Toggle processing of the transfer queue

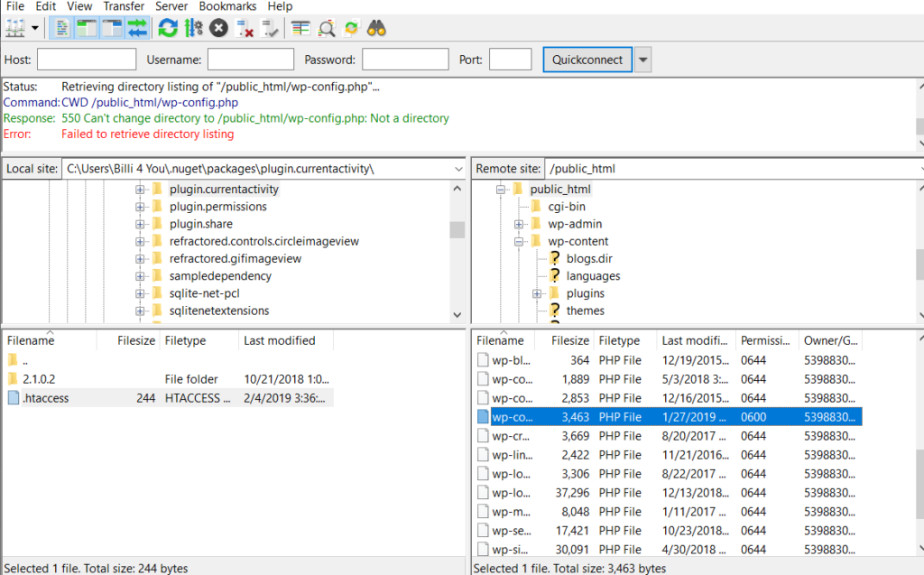point(193,28)
